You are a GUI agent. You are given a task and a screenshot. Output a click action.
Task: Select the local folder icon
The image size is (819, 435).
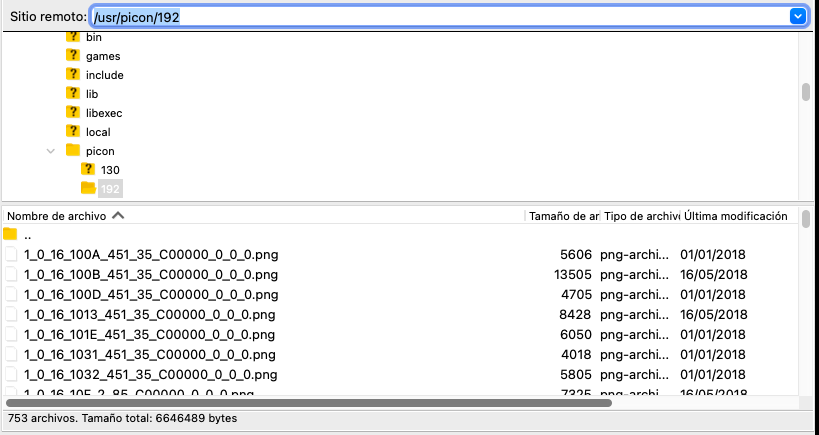tap(72, 132)
